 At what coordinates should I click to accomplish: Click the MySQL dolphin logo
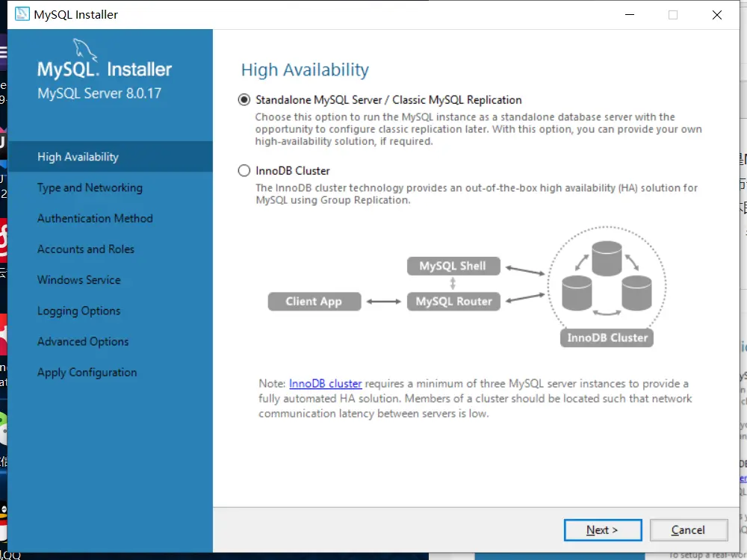click(85, 49)
